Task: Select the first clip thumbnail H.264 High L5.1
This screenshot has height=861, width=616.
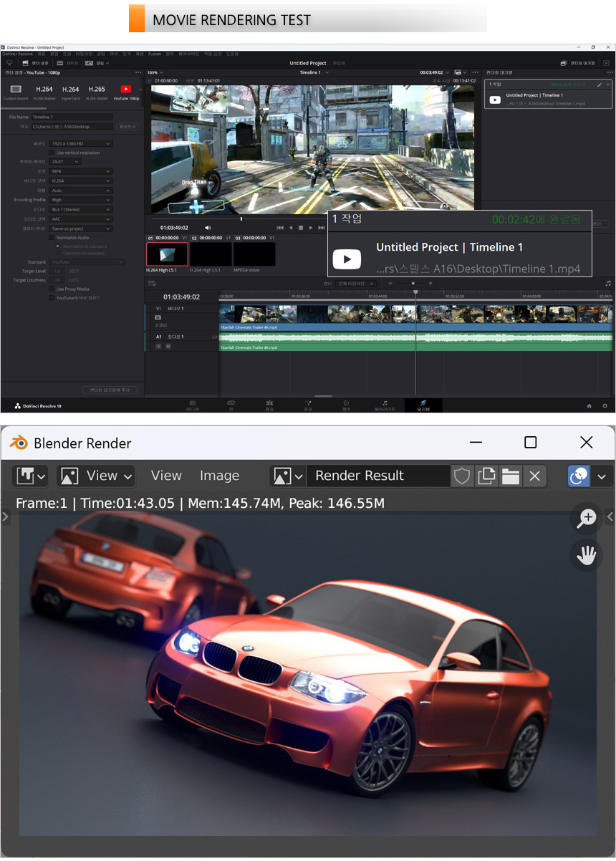Action: click(167, 254)
